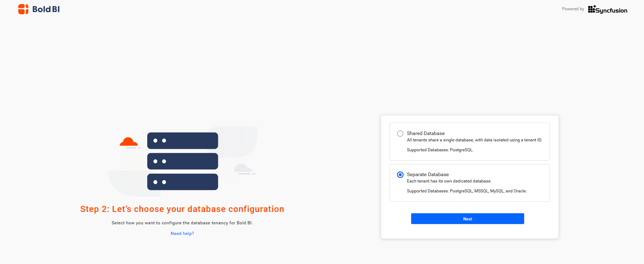
Task: Click the Shared Database option label
Action: [x=425, y=133]
